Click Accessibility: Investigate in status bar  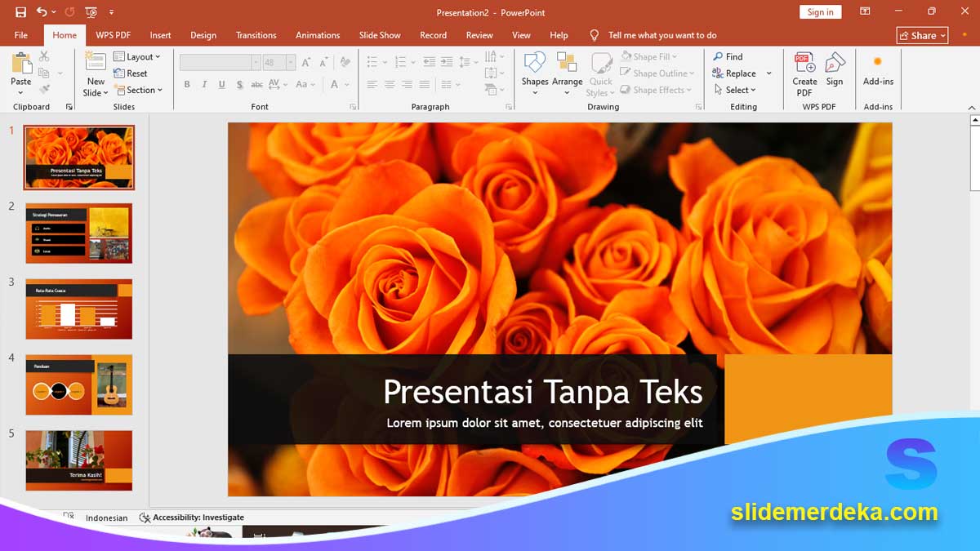(191, 518)
